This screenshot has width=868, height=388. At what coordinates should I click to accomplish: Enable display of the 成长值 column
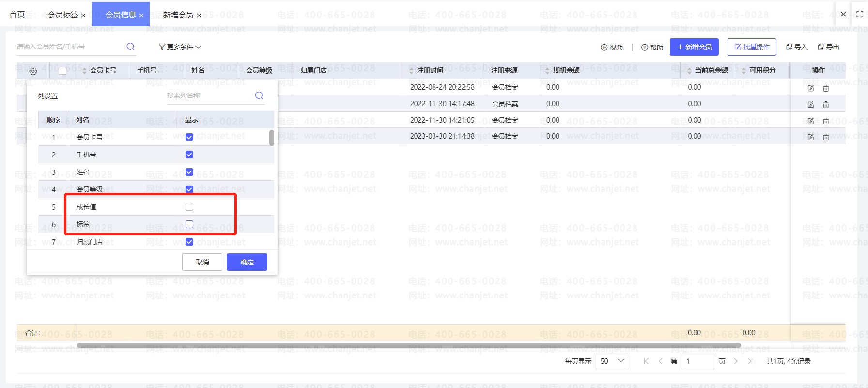coord(189,207)
